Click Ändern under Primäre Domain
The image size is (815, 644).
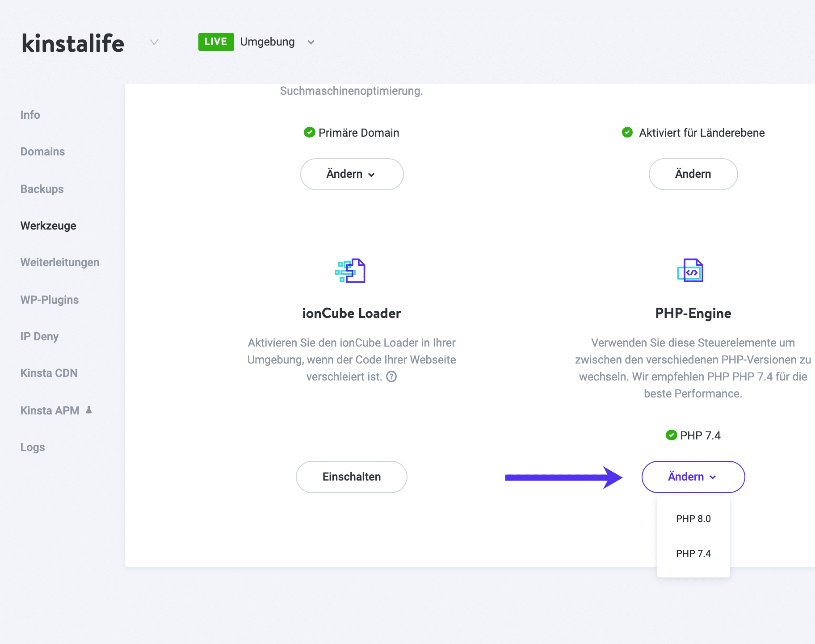352,174
